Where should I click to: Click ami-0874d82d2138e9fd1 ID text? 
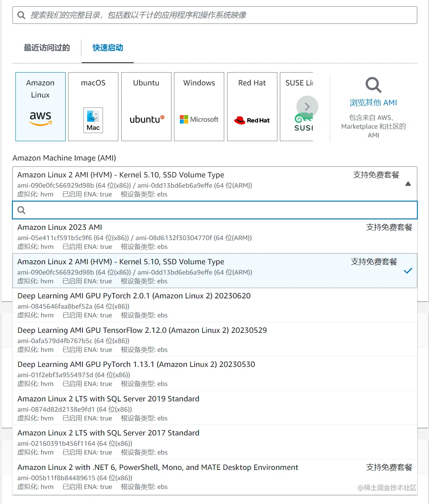click(x=56, y=409)
